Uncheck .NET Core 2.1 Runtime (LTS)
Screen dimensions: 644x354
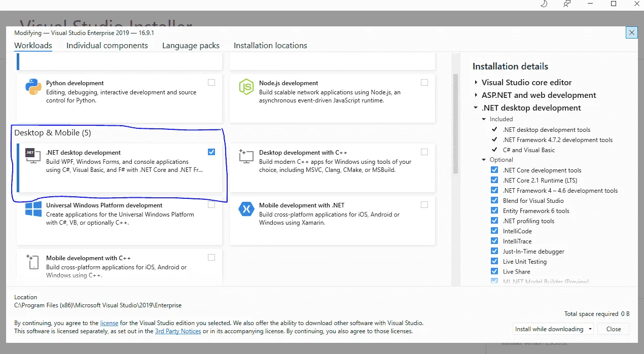(494, 181)
